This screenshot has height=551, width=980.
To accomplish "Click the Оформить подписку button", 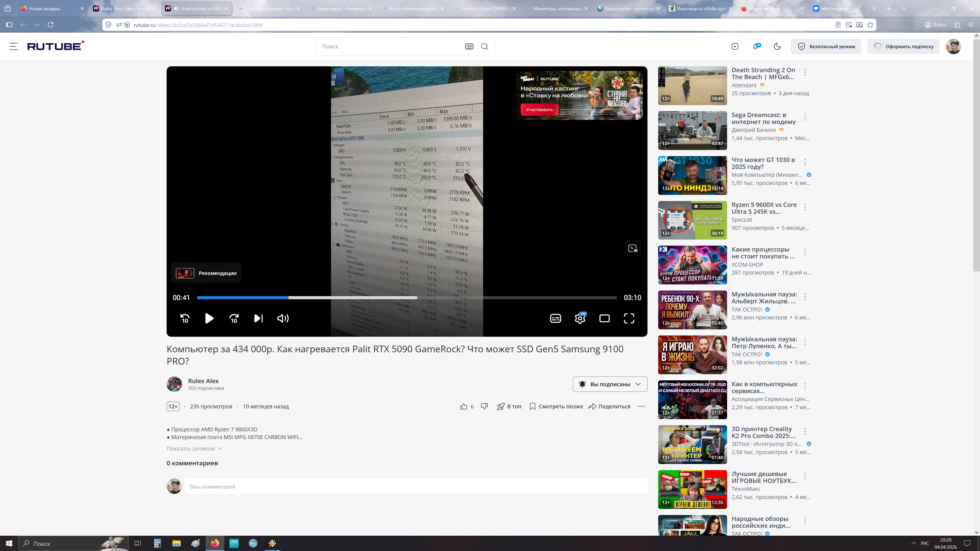I will pyautogui.click(x=903, y=46).
